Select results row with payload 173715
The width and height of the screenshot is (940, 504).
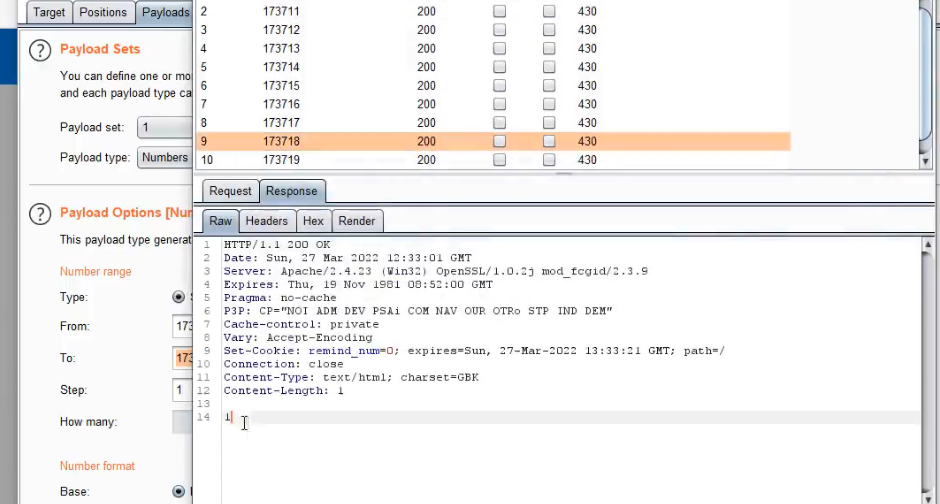(493, 86)
